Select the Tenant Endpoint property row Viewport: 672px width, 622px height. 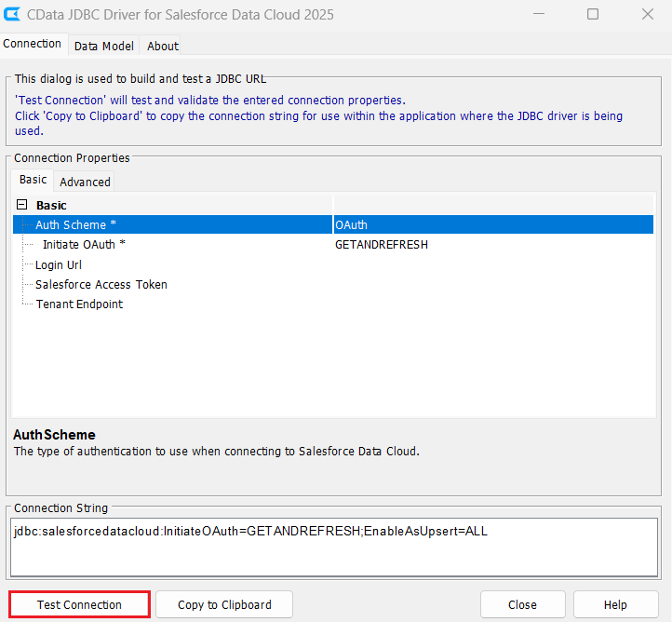79,304
